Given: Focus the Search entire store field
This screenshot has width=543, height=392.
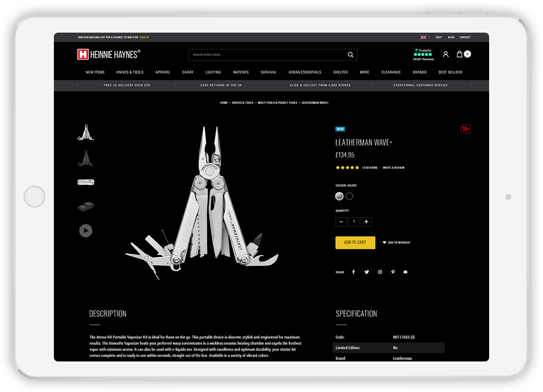Looking at the screenshot, I should coord(268,55).
